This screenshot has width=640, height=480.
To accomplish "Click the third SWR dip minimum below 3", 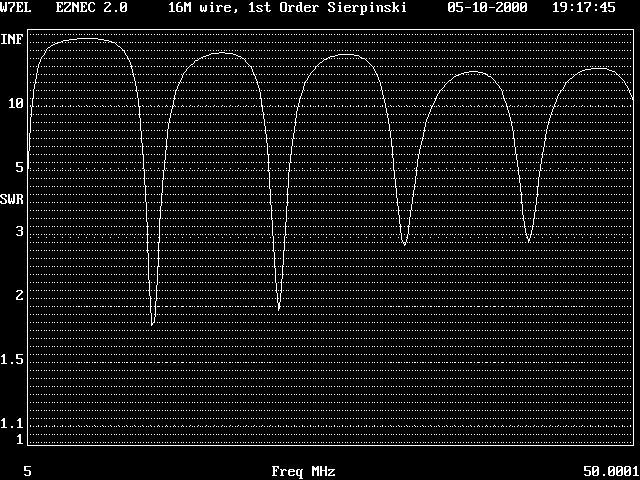I will coord(404,244).
